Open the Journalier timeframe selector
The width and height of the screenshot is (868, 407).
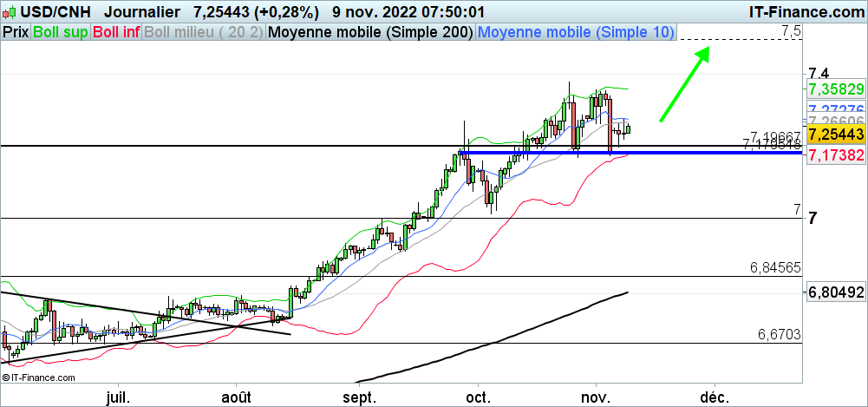point(143,12)
